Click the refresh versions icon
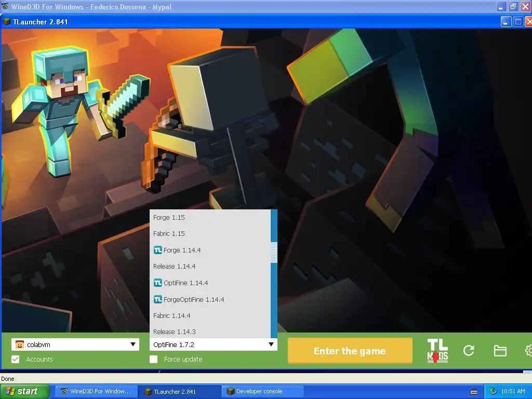 pyautogui.click(x=469, y=351)
